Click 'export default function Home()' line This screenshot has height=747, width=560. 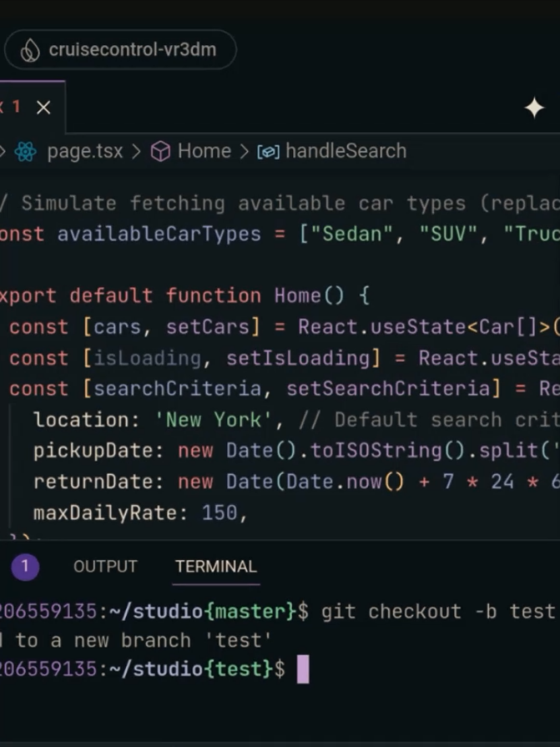pos(183,296)
